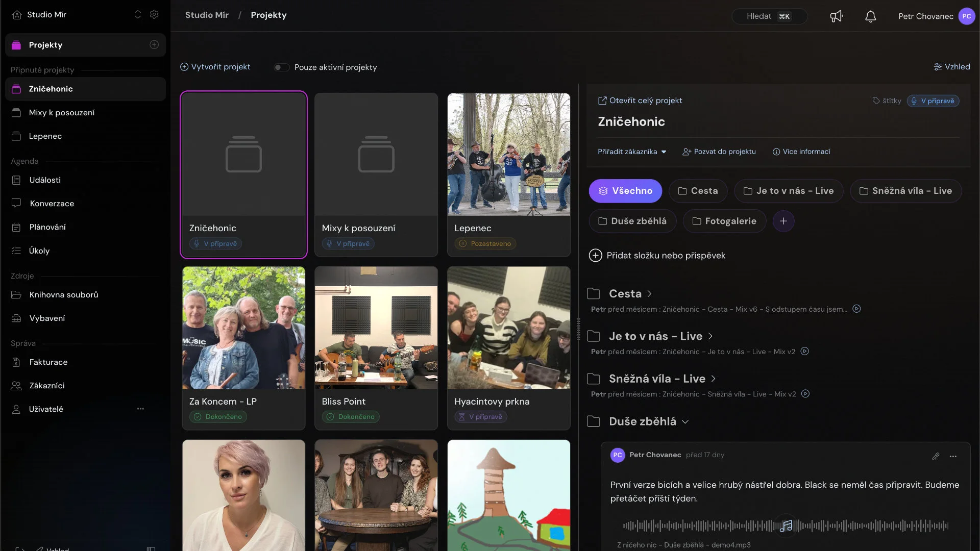Open Otevřít celý projekt link
The height and width of the screenshot is (551, 980).
tap(640, 101)
